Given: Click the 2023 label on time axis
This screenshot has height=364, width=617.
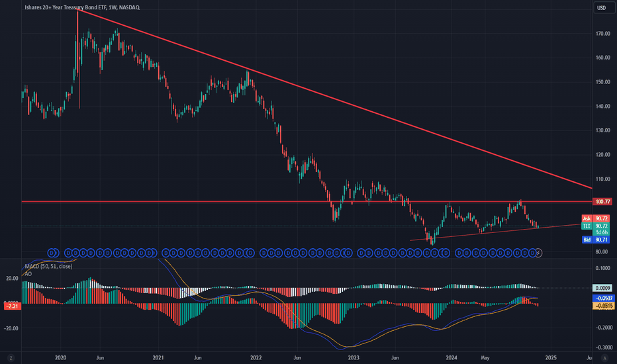Looking at the screenshot, I should point(354,357).
